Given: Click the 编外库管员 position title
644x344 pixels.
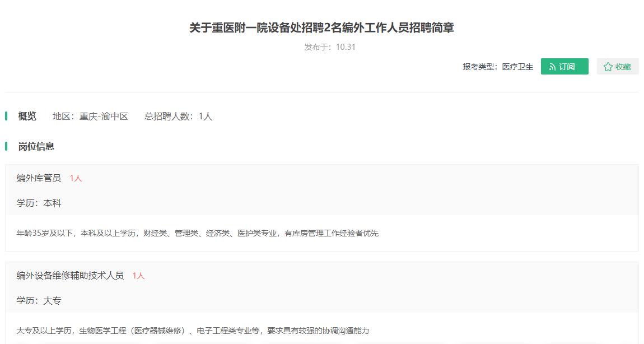Looking at the screenshot, I should [39, 178].
